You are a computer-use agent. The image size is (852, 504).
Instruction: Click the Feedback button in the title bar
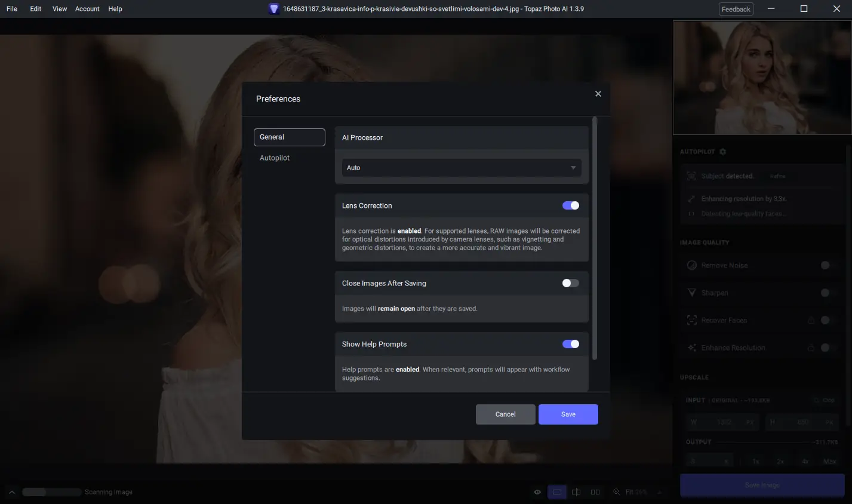tap(736, 9)
